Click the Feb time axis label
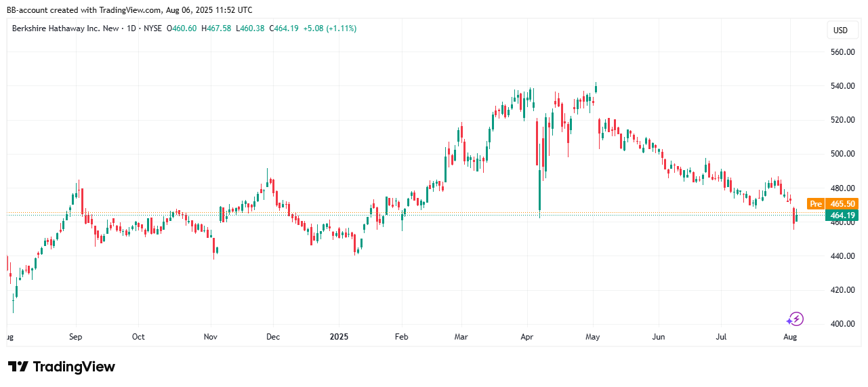 pyautogui.click(x=401, y=336)
